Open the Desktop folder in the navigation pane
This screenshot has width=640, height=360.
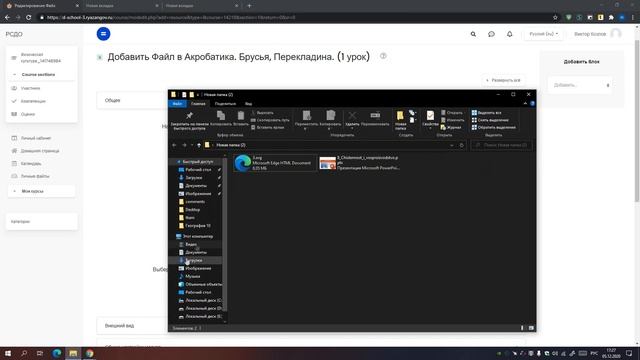(192, 209)
